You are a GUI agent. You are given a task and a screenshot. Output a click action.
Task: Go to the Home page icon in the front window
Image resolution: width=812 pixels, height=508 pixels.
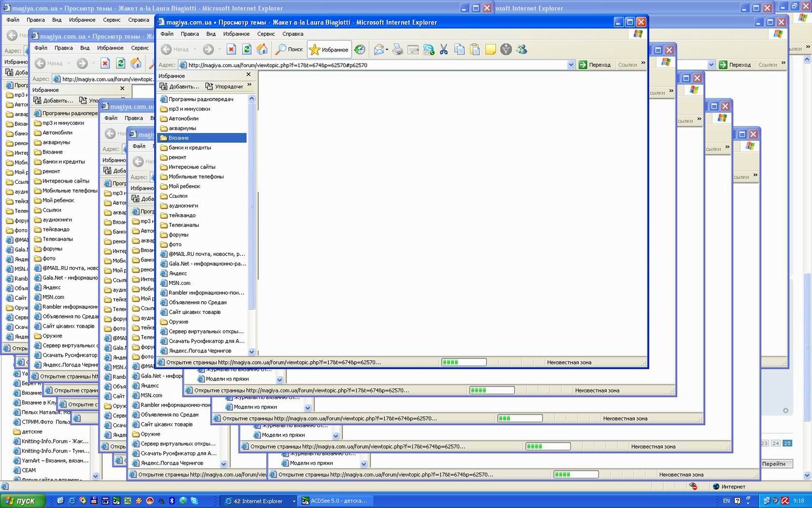click(x=262, y=50)
